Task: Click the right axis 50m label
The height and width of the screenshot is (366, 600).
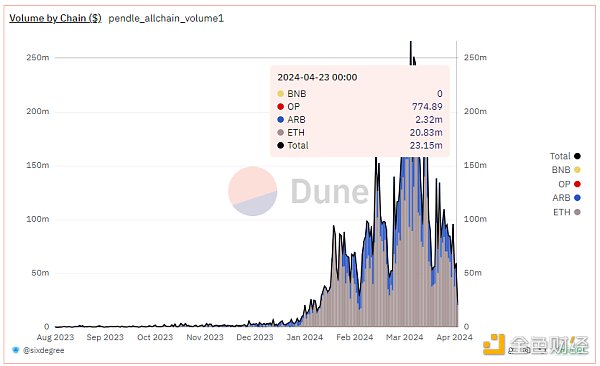Action: pyautogui.click(x=473, y=273)
